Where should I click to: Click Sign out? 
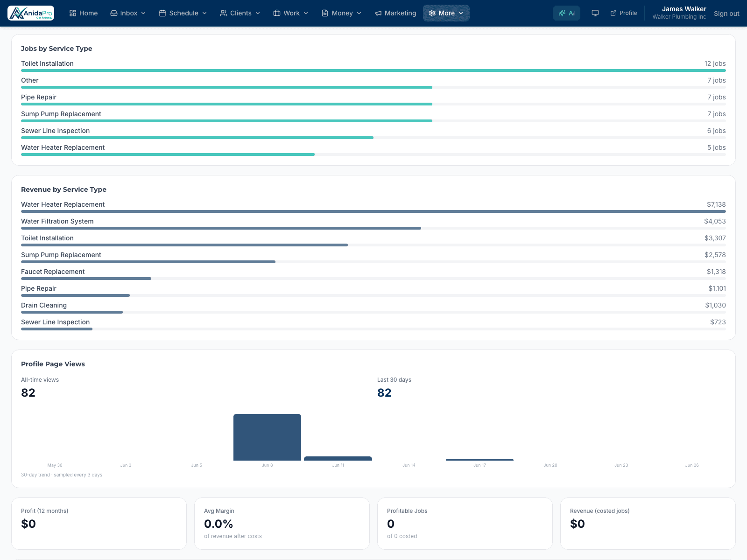[726, 14]
